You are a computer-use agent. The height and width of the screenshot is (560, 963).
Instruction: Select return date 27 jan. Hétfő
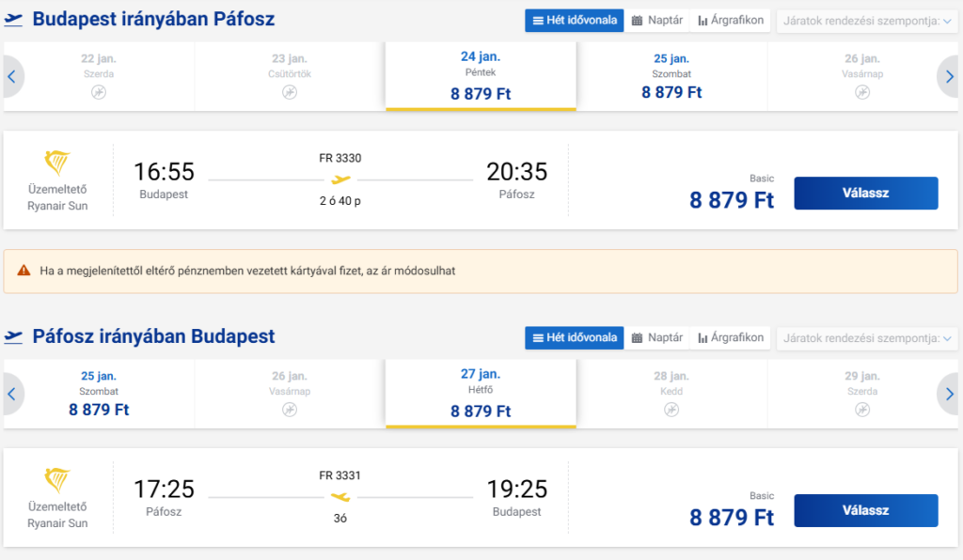click(481, 393)
